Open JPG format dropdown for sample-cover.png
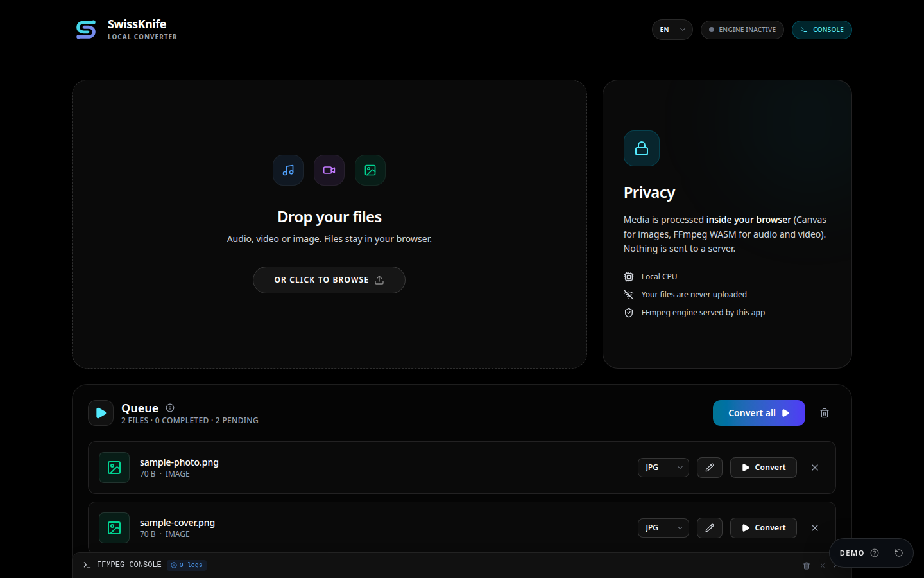This screenshot has width=924, height=578. tap(663, 528)
